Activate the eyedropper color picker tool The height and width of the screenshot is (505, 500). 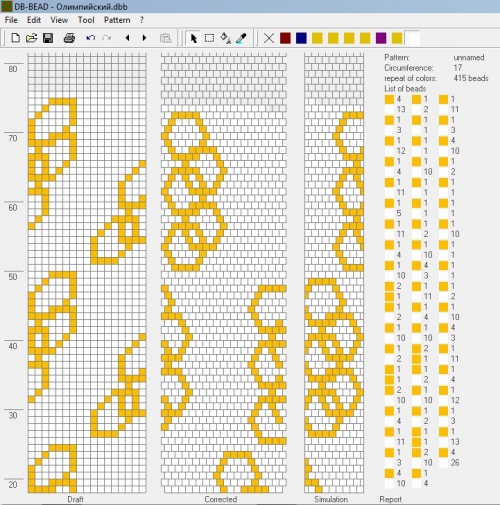point(241,38)
